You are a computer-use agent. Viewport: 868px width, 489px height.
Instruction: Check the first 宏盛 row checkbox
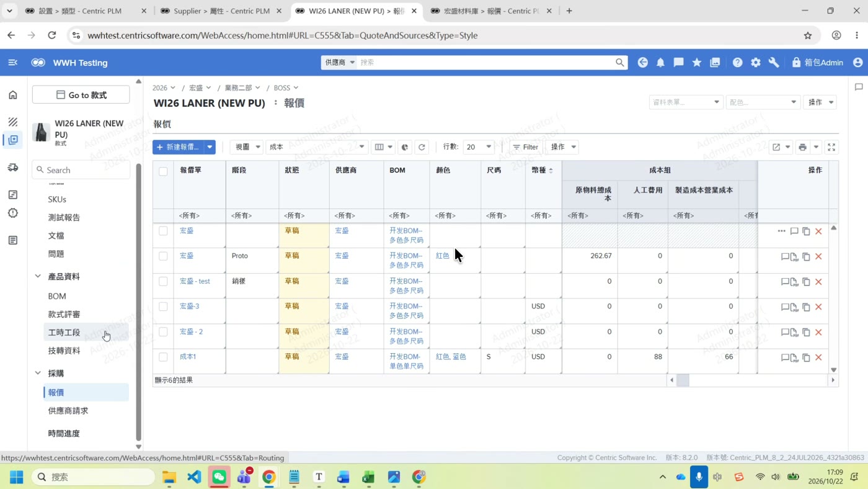tap(163, 231)
